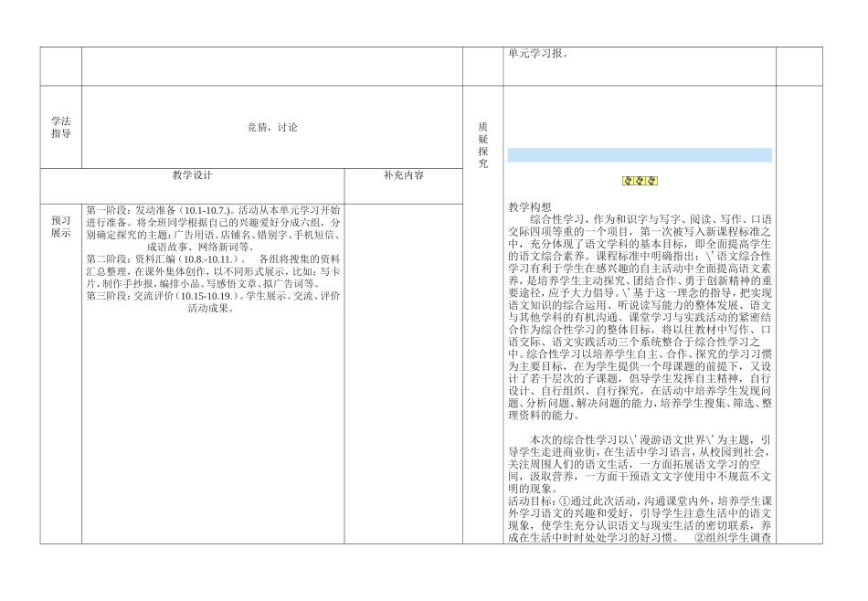The image size is (868, 601).
Task: Click the line starting 的语文综合素养。课程标准
Action: [x=640, y=256]
